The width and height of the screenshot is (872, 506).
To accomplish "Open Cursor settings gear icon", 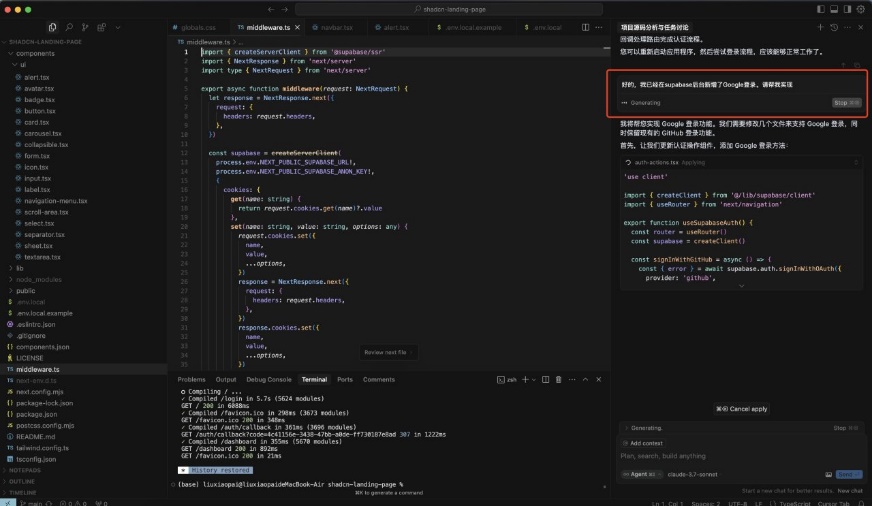I will pyautogui.click(x=861, y=9).
